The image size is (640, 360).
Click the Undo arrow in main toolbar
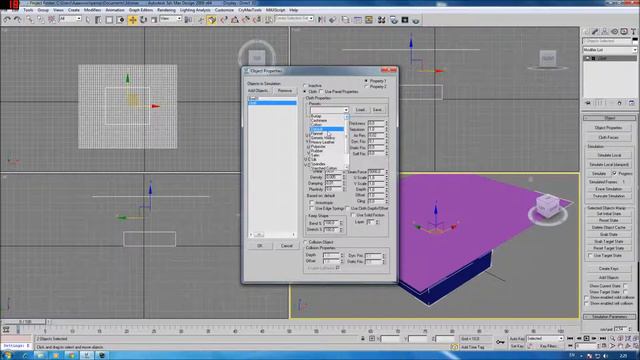pos(7,20)
